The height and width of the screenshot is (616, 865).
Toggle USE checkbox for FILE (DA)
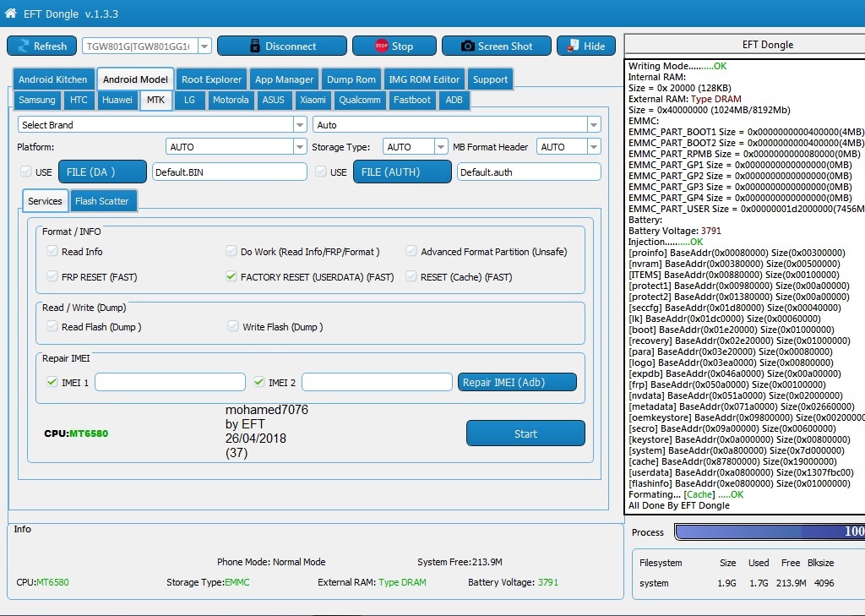(26, 172)
